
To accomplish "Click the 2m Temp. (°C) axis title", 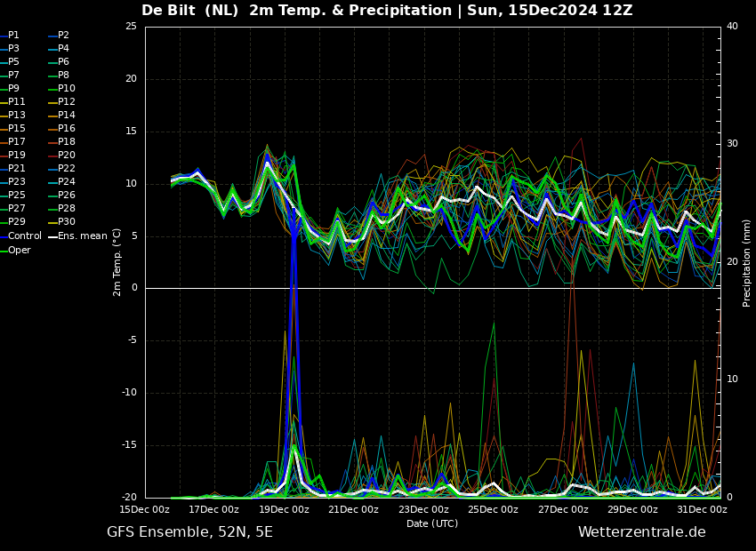I will [117, 262].
